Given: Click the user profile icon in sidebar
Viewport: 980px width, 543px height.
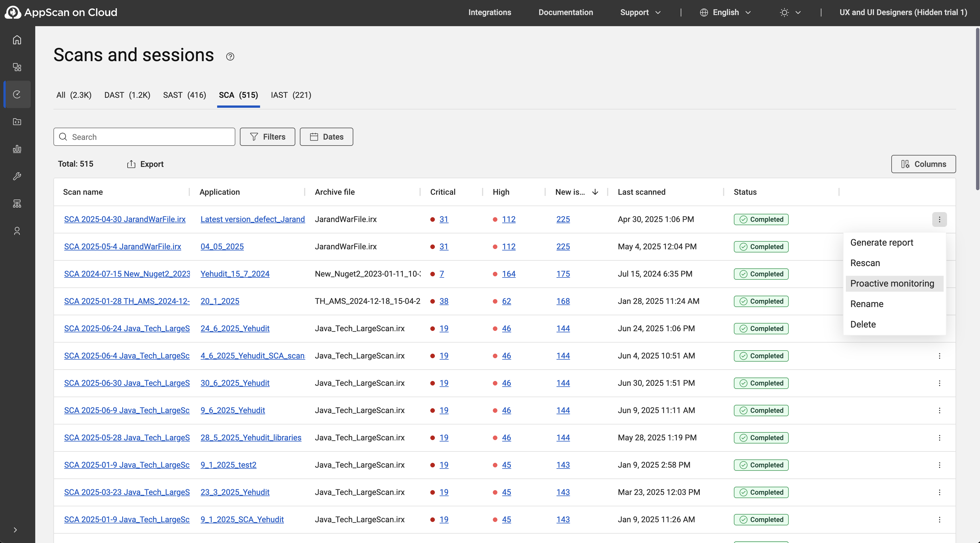Looking at the screenshot, I should coord(17,231).
